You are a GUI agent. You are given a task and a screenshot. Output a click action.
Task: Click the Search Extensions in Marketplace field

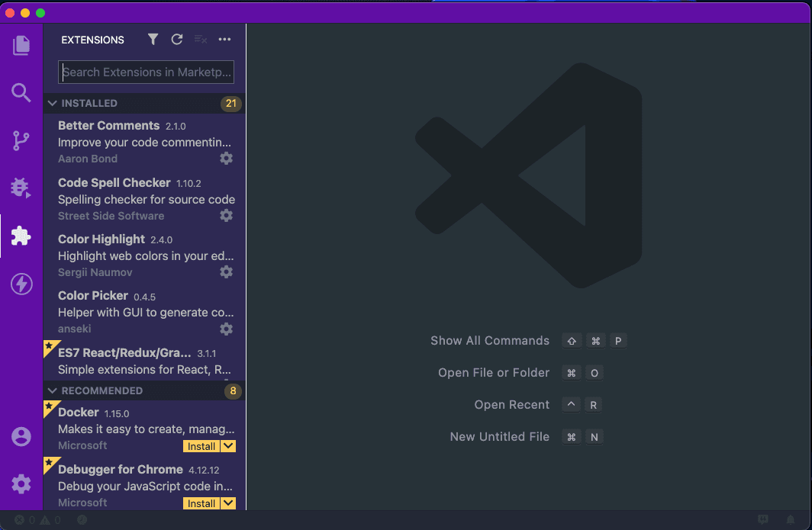[x=146, y=72]
